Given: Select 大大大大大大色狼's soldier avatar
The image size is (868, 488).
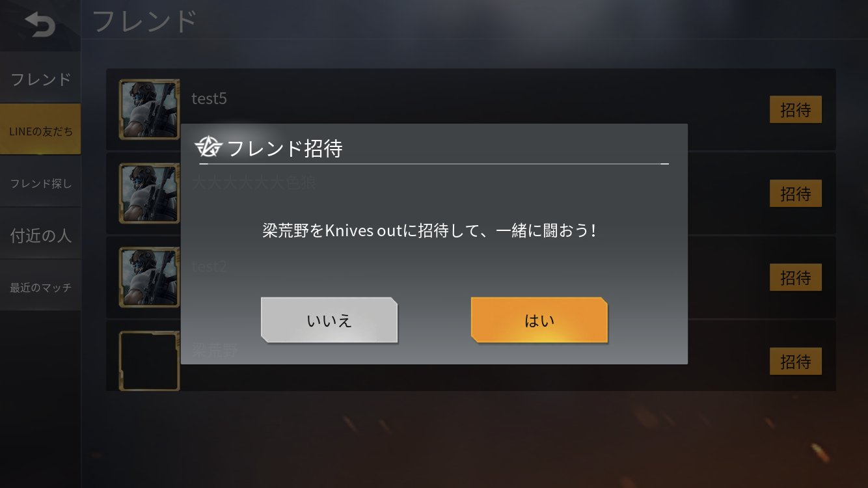Looking at the screenshot, I should tap(149, 193).
